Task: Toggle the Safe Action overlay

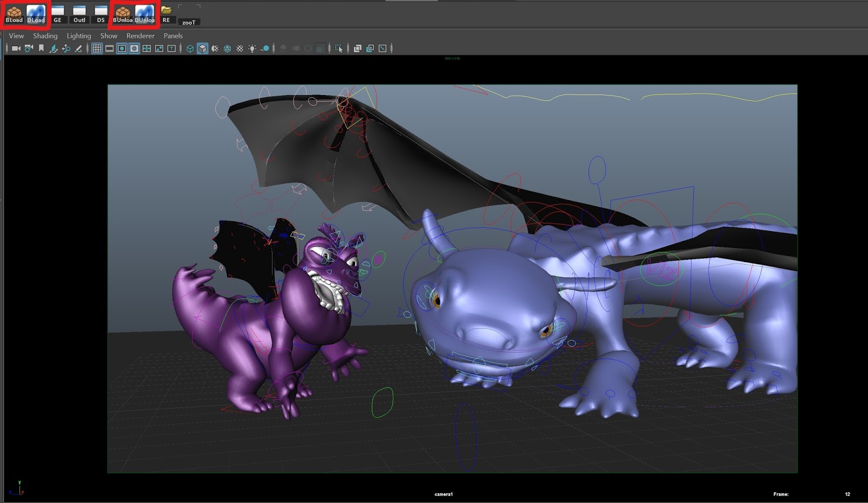Action: pos(159,48)
